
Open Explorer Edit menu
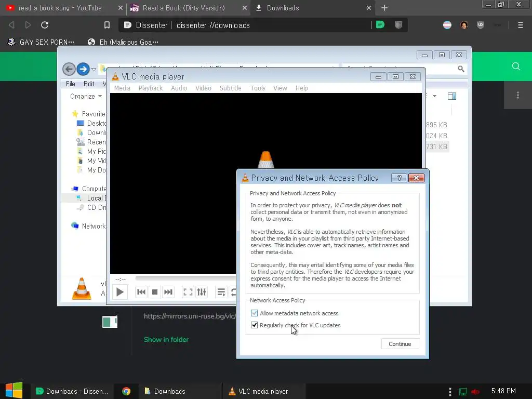point(89,84)
